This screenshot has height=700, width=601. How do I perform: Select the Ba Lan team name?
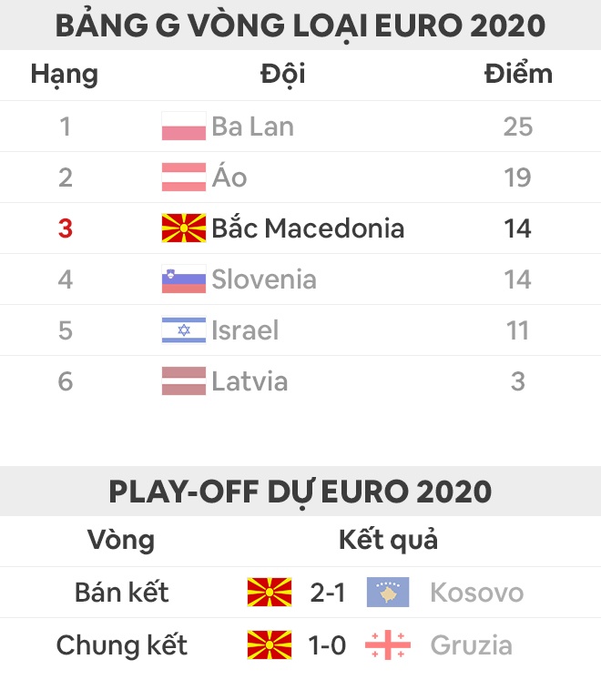coord(252,127)
